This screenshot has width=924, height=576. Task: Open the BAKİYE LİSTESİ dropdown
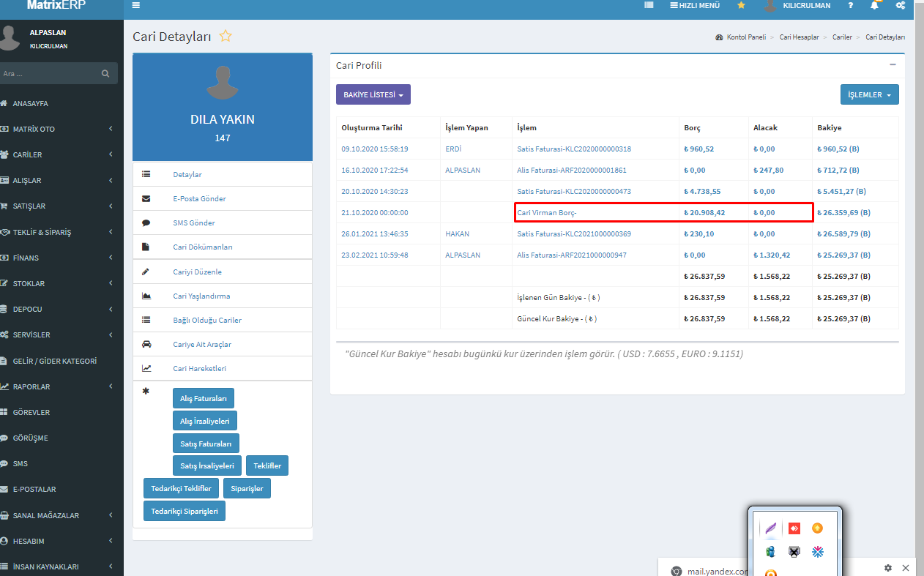pyautogui.click(x=373, y=94)
